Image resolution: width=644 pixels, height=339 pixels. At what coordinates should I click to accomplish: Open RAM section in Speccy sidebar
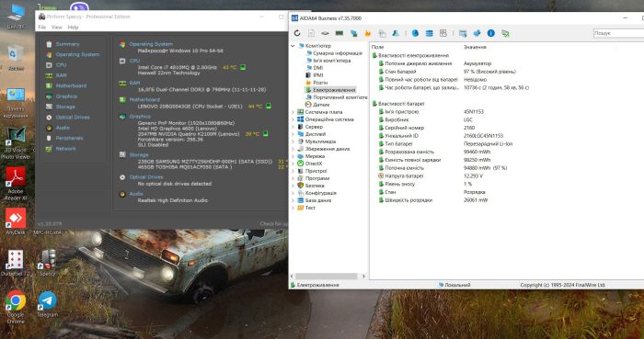62,75
